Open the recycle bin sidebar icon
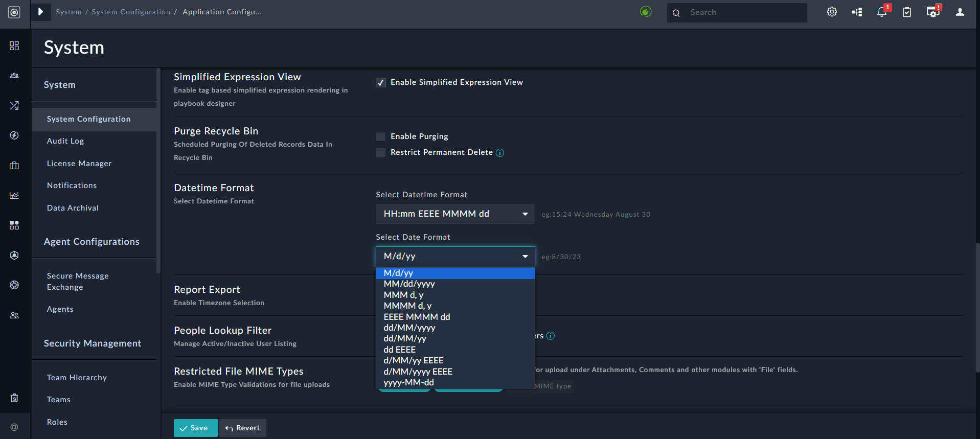The width and height of the screenshot is (980, 439). 14,398
